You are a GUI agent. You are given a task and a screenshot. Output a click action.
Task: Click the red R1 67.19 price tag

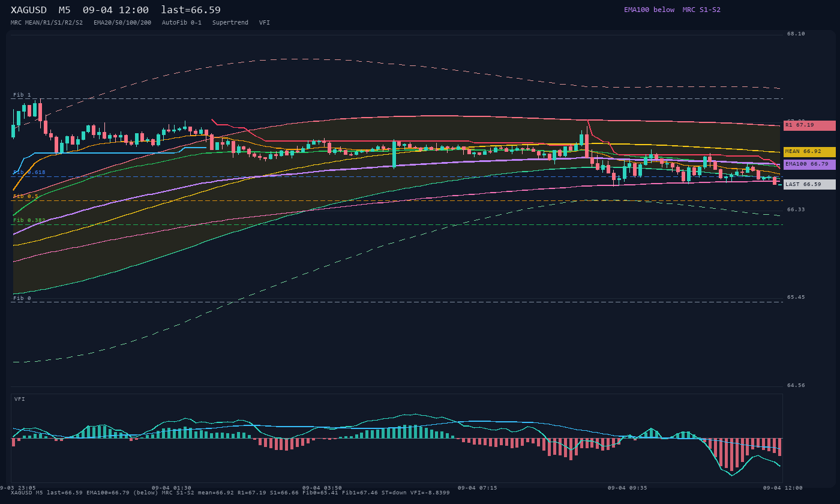[809, 125]
